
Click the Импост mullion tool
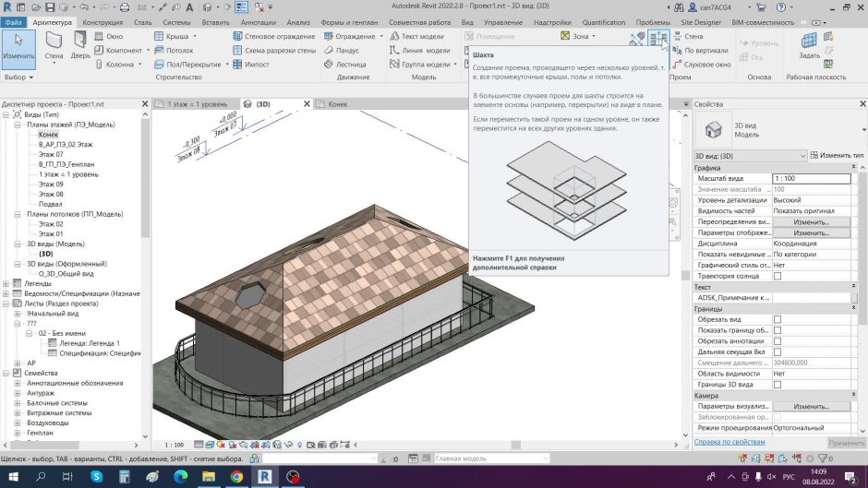[x=251, y=65]
